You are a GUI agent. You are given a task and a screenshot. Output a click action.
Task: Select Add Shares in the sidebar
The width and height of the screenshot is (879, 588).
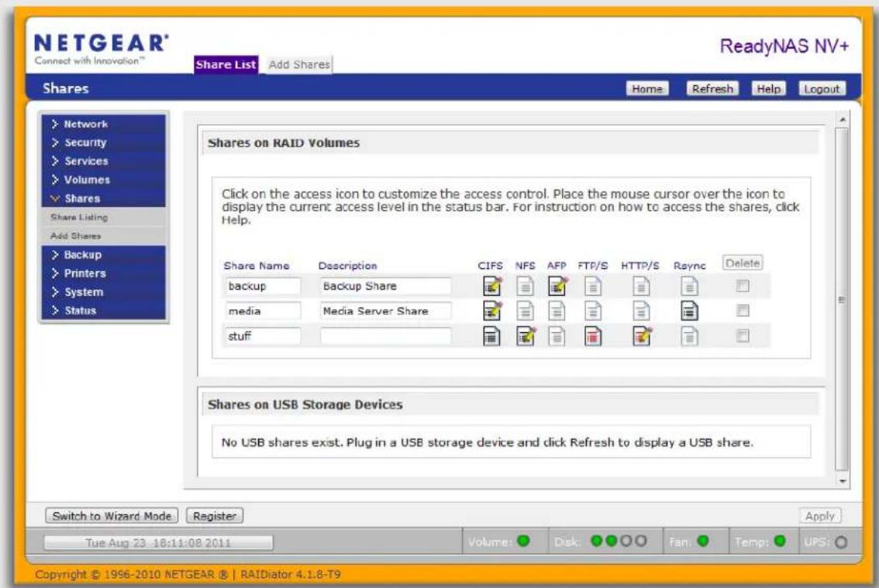tap(104, 236)
